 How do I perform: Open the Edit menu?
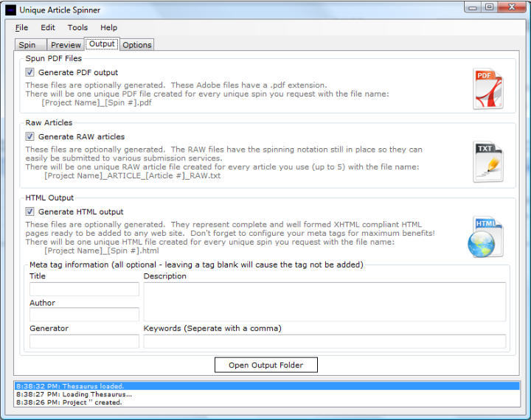[48, 27]
